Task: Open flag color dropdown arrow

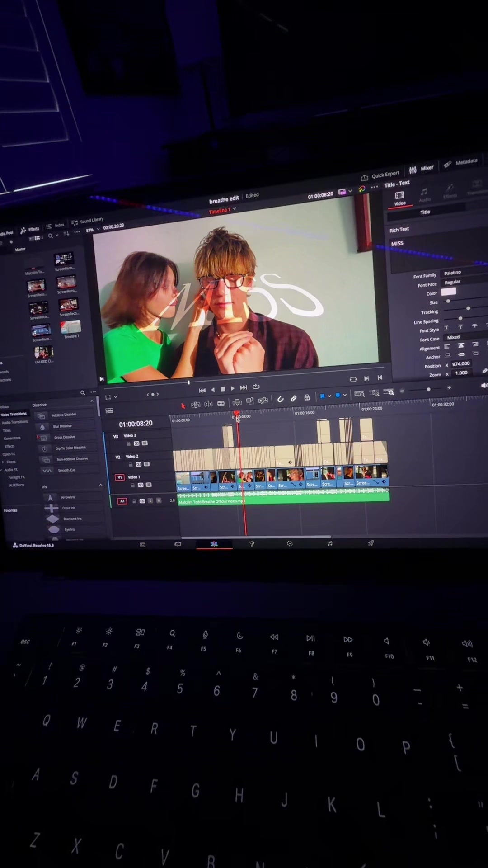Action: (329, 396)
